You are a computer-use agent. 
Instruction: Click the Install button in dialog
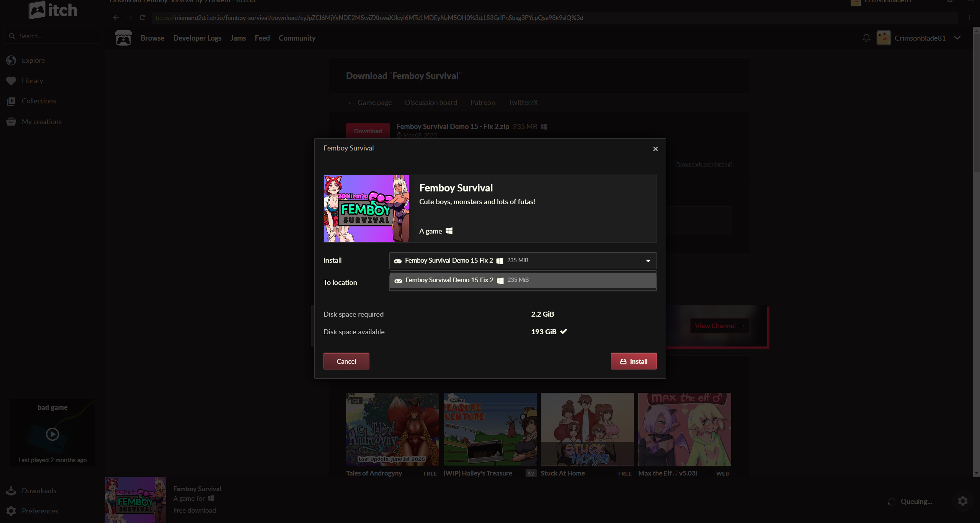click(x=634, y=361)
